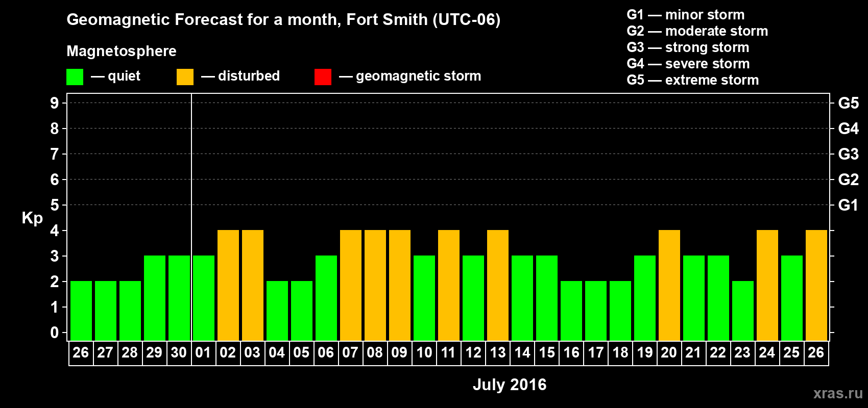Screen dimensions: 868x408
Task: Select the bar for June 26
Action: pos(81,311)
